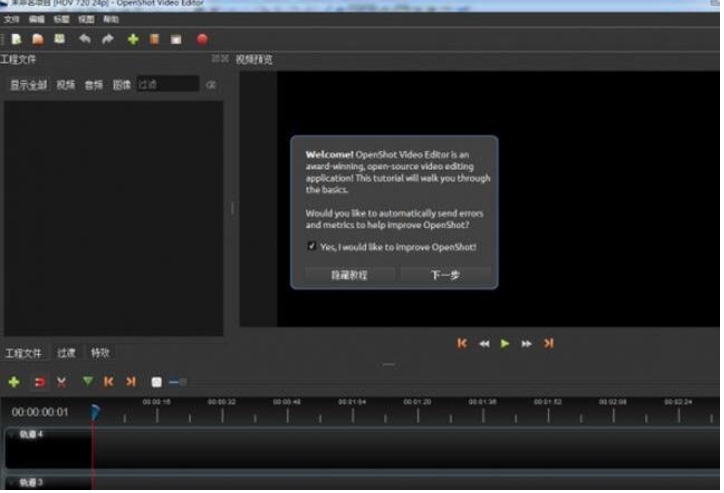Click the New Project toolbar icon
The image size is (724, 493).
(x=14, y=39)
